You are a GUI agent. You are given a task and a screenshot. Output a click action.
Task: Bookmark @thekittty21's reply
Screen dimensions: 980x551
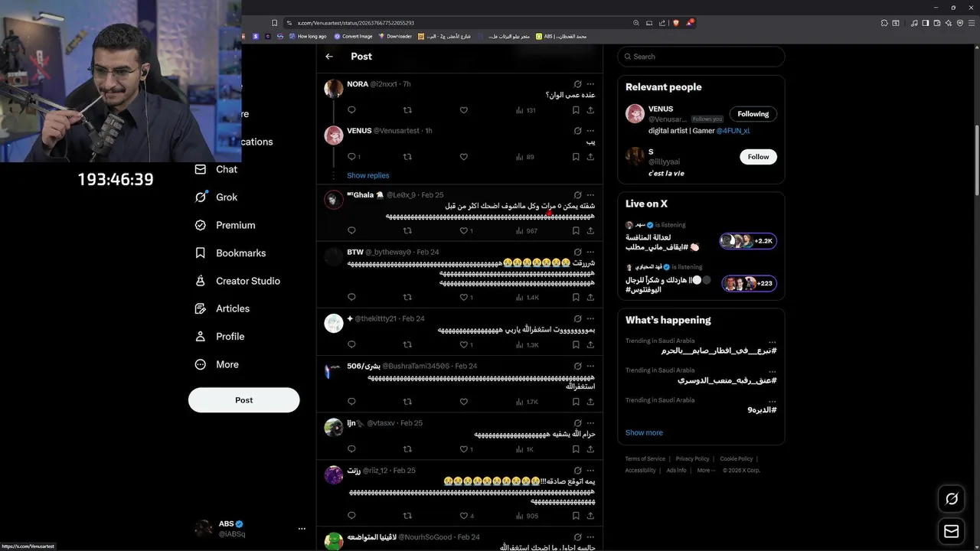tap(576, 344)
